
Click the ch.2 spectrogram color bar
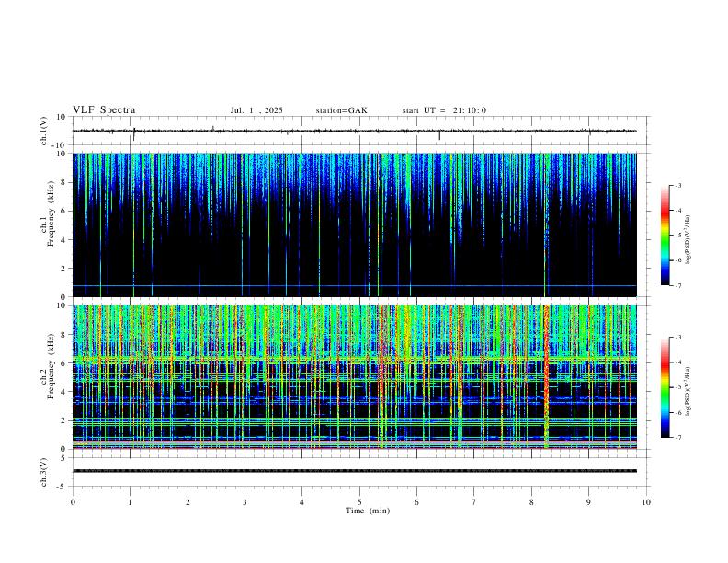(x=665, y=387)
